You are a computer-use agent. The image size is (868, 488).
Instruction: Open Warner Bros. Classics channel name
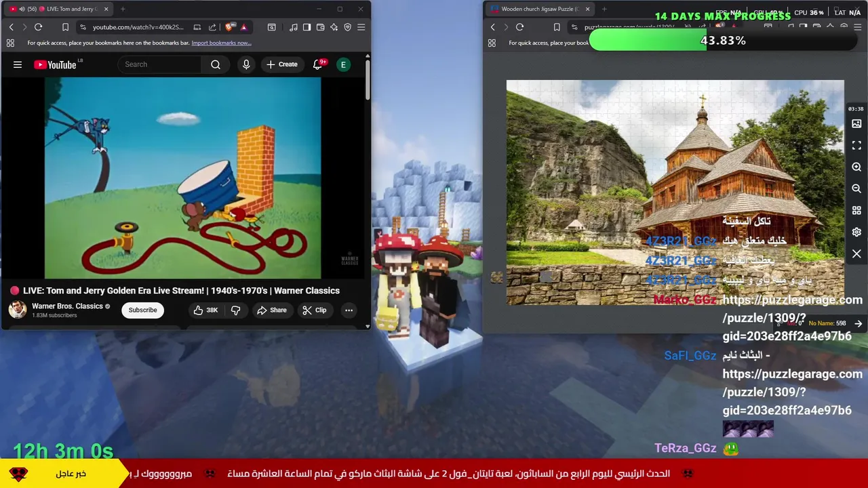coord(67,306)
